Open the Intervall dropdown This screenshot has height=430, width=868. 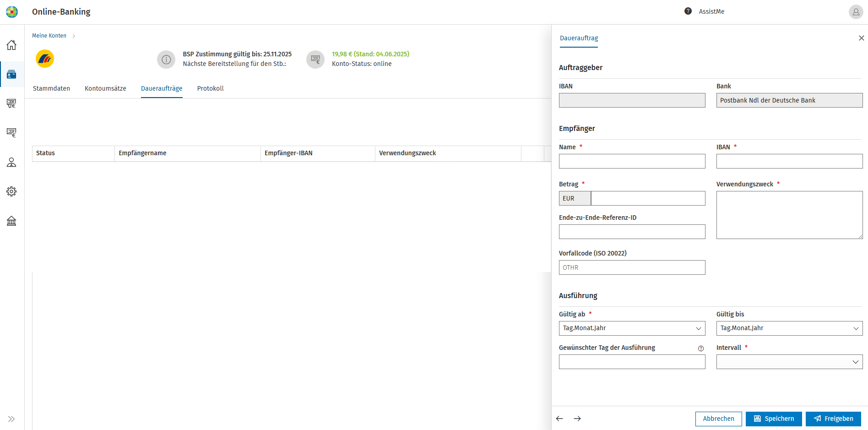click(x=790, y=362)
